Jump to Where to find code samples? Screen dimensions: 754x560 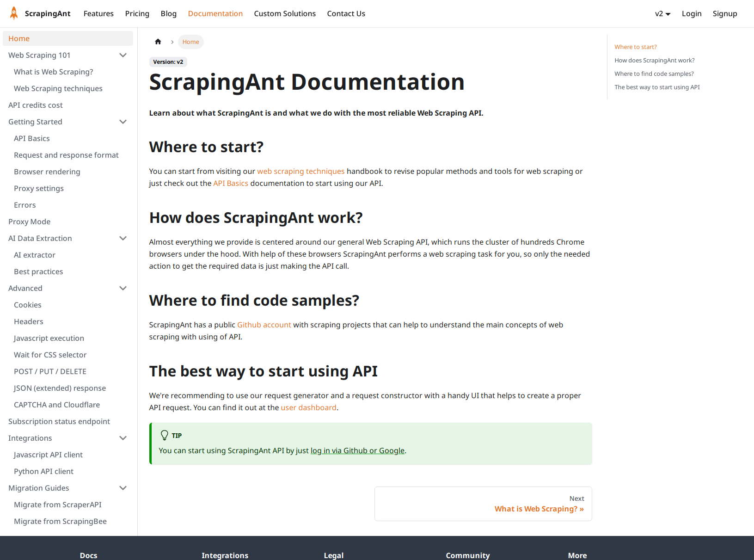tap(654, 74)
